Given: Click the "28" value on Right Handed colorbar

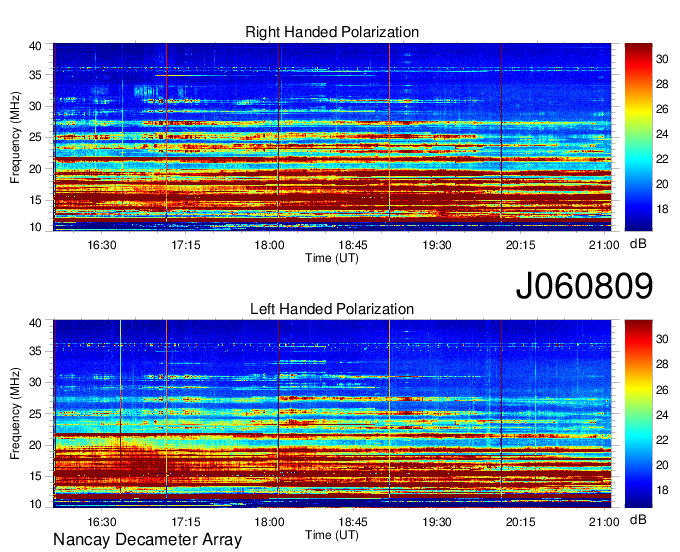Looking at the screenshot, I should click(x=662, y=85).
